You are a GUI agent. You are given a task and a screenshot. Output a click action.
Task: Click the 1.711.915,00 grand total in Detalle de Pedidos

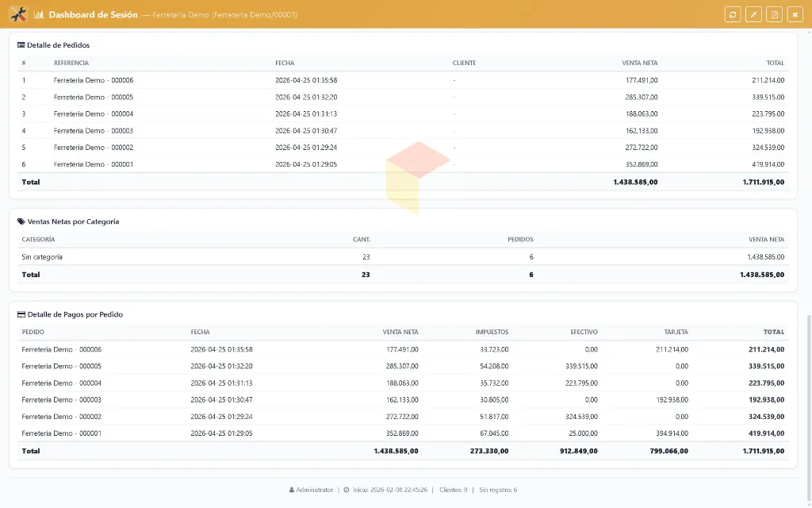pyautogui.click(x=764, y=182)
